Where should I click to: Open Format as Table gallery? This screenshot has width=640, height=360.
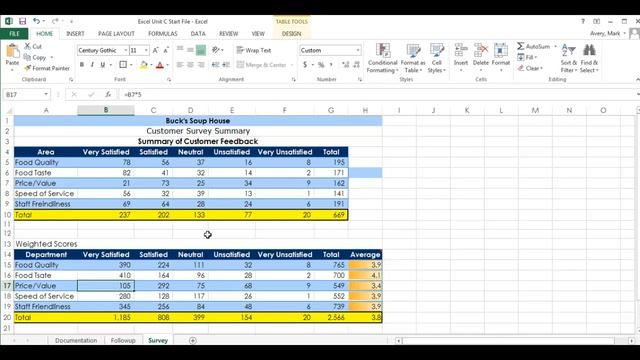[x=413, y=58]
